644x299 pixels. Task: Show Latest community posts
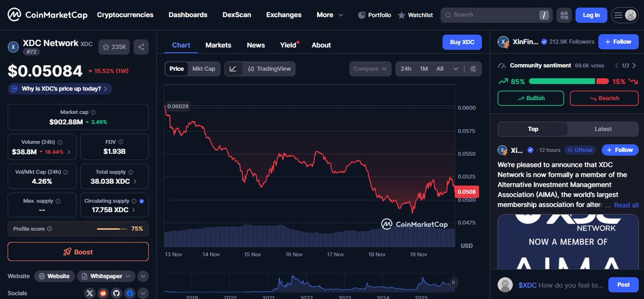[603, 129]
